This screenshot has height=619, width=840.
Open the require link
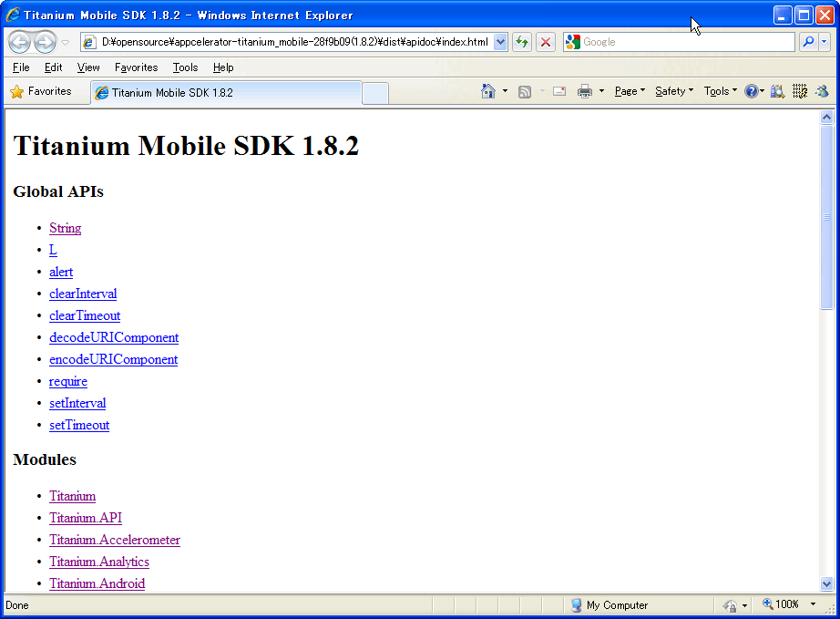point(68,382)
